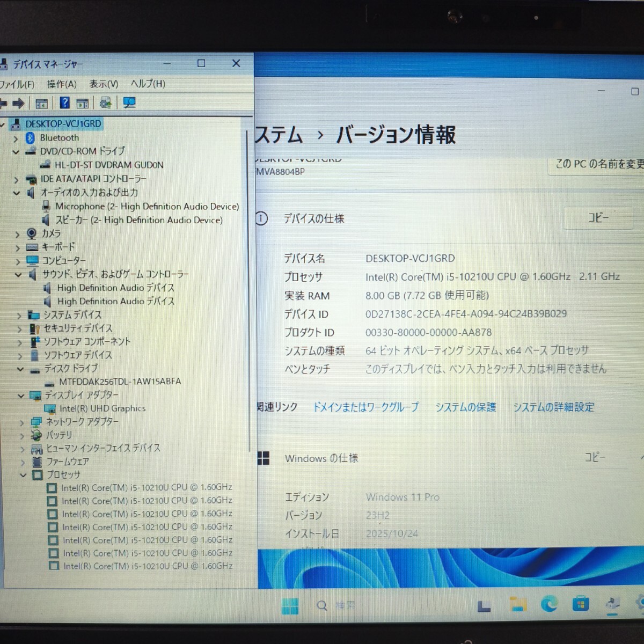Click the update driver toolbar icon
The height and width of the screenshot is (644, 644).
106,103
